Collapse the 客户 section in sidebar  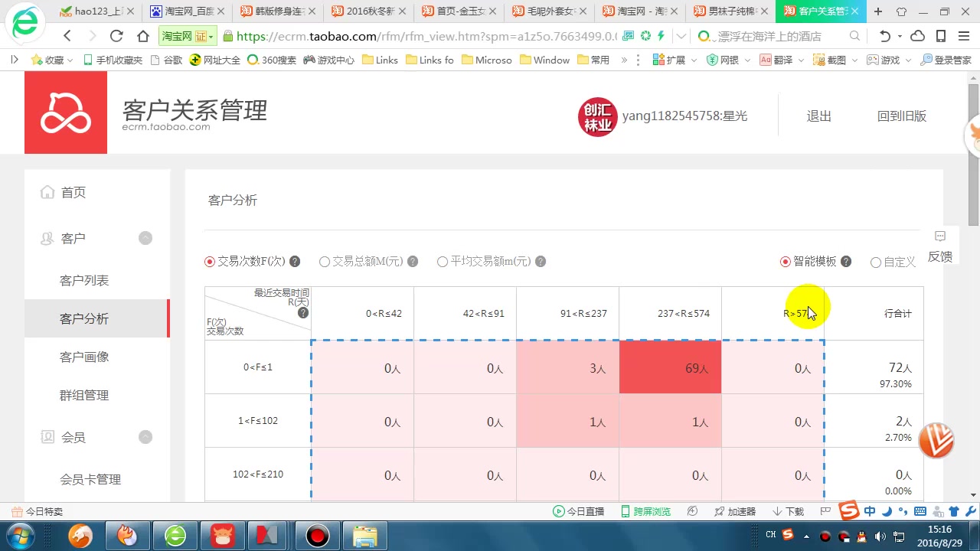tap(145, 238)
